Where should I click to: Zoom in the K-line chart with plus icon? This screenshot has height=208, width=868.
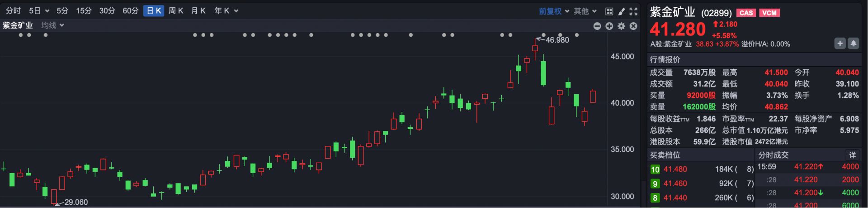point(609,26)
